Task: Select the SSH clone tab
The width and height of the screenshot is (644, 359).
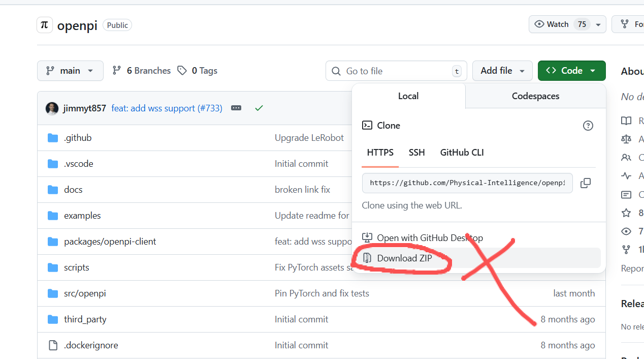Action: pos(416,153)
